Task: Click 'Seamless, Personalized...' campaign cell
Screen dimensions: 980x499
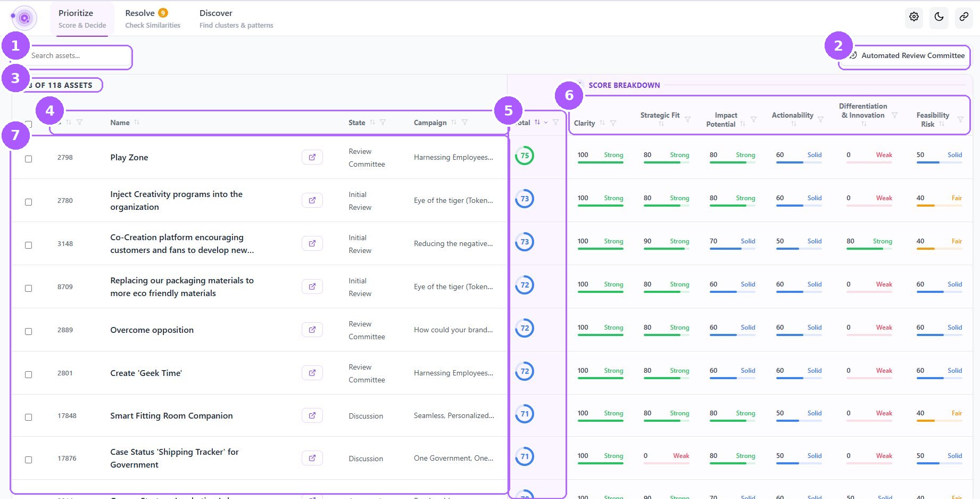Action: (454, 415)
